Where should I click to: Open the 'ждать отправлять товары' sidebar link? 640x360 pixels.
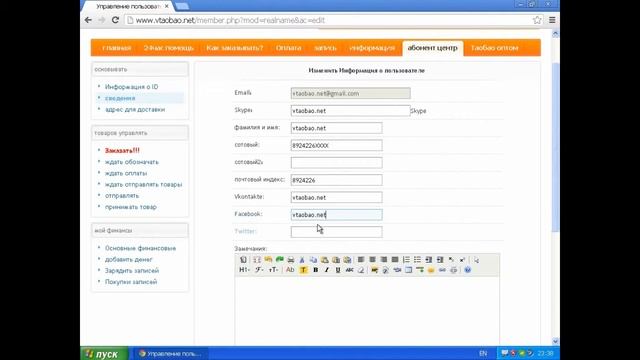pos(143,184)
